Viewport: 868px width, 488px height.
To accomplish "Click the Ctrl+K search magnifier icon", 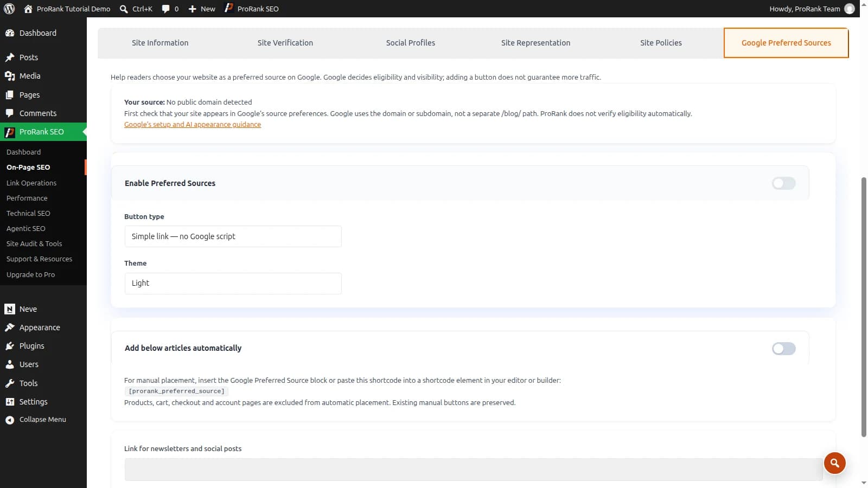I will tap(124, 9).
